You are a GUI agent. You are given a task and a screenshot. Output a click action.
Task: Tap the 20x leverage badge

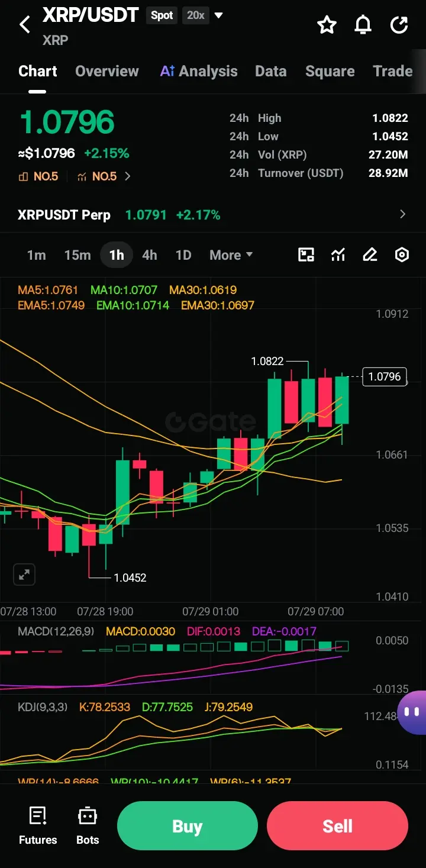point(196,15)
